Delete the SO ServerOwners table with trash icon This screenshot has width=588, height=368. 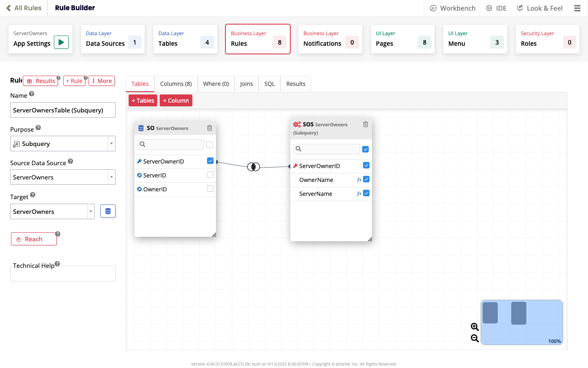coord(209,128)
